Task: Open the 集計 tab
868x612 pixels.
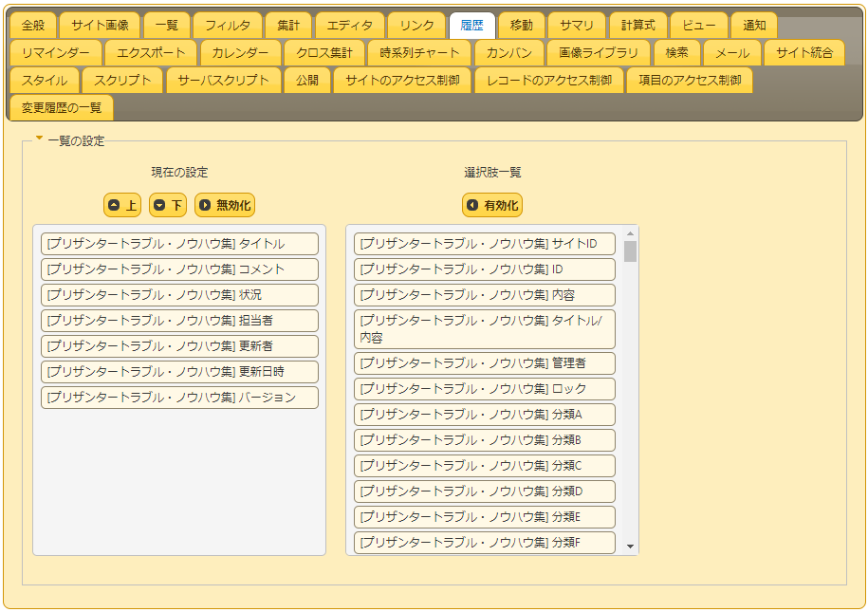Action: (288, 26)
